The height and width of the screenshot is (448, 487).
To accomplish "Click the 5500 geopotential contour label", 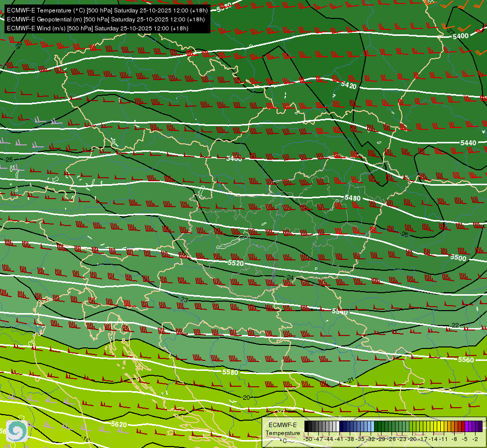I will click(458, 258).
